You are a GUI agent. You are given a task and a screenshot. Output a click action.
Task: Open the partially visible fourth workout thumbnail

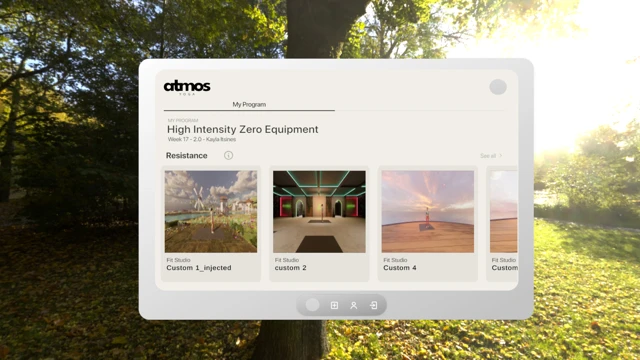[504, 212]
